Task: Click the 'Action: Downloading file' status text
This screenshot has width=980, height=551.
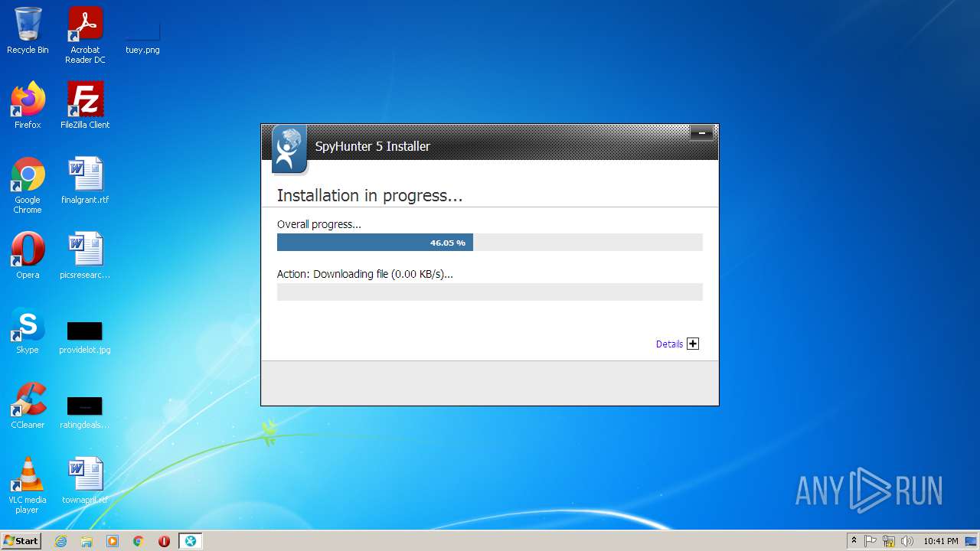Action: coord(365,274)
